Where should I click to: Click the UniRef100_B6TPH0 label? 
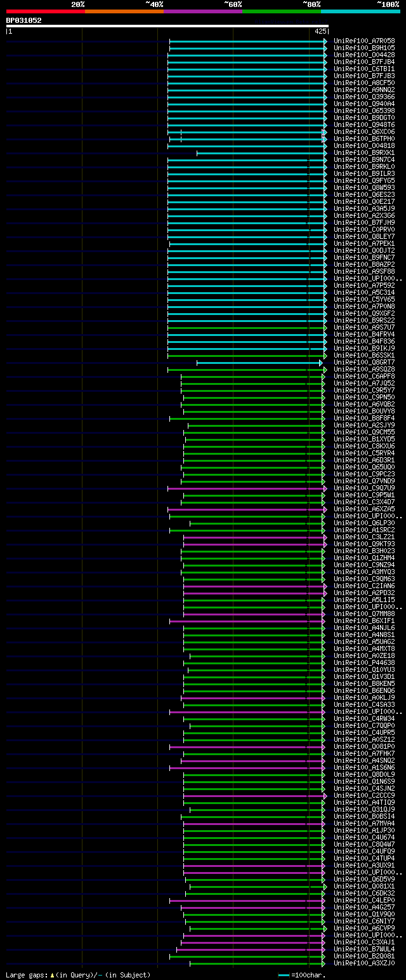click(x=364, y=138)
